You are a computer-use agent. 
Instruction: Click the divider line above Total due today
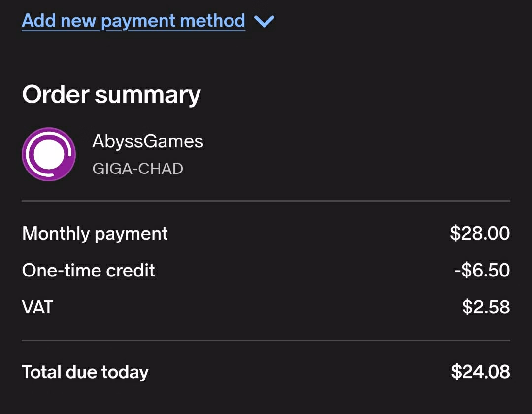click(x=266, y=340)
